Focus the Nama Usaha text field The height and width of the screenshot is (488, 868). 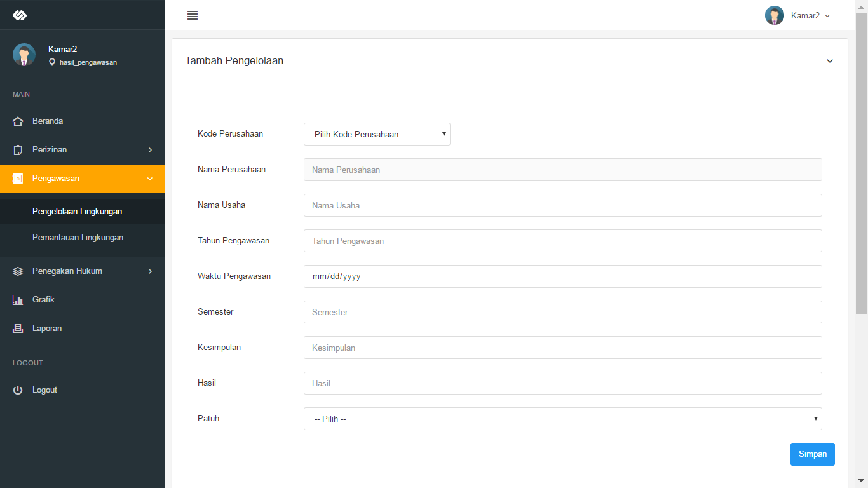tap(562, 205)
